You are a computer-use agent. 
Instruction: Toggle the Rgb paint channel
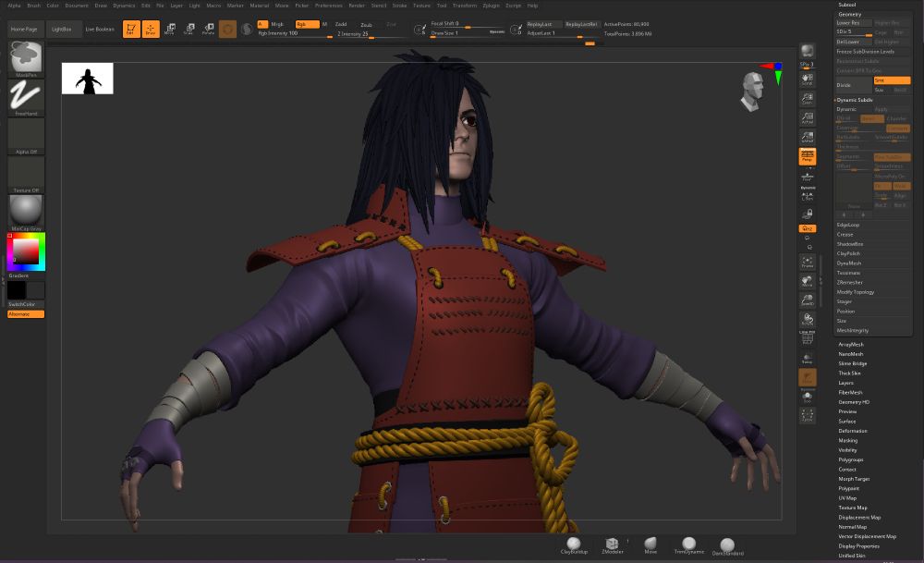pyautogui.click(x=307, y=24)
